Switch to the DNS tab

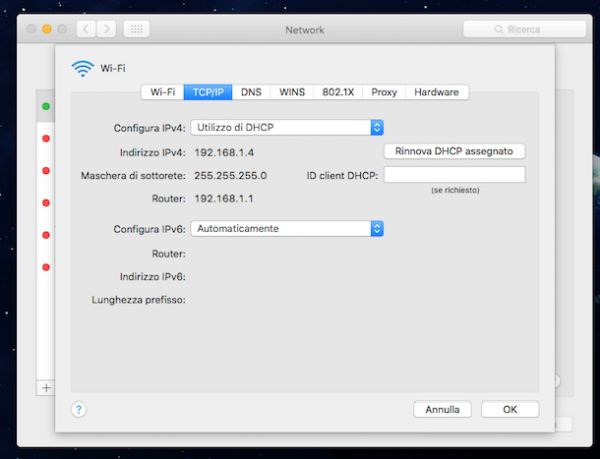(x=251, y=92)
